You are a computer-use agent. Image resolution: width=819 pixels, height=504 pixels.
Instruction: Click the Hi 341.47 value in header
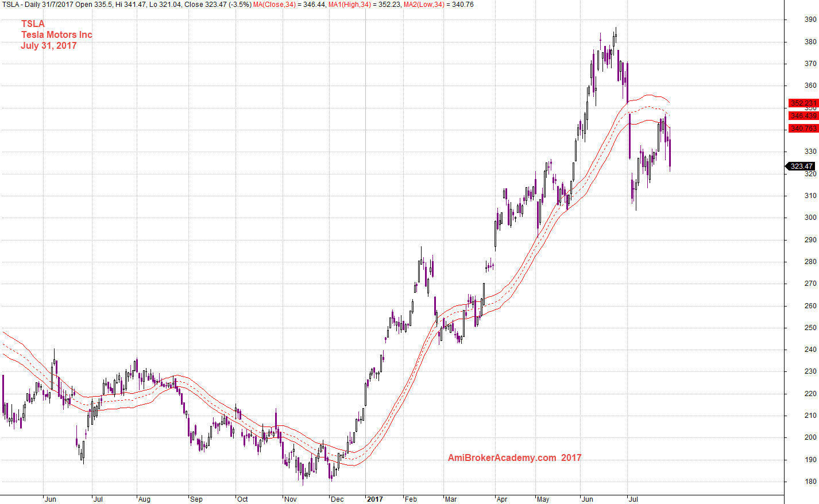[x=130, y=5]
